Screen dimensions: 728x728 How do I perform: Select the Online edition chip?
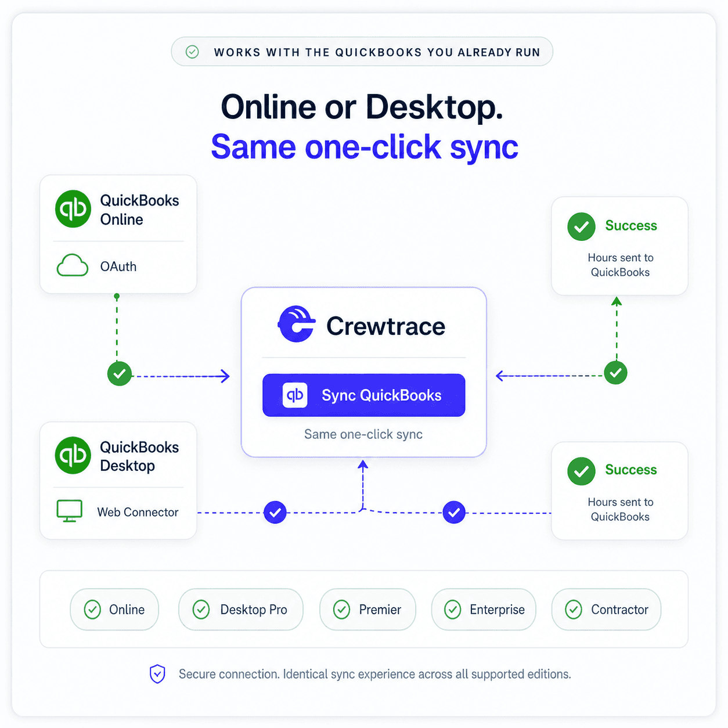click(114, 610)
